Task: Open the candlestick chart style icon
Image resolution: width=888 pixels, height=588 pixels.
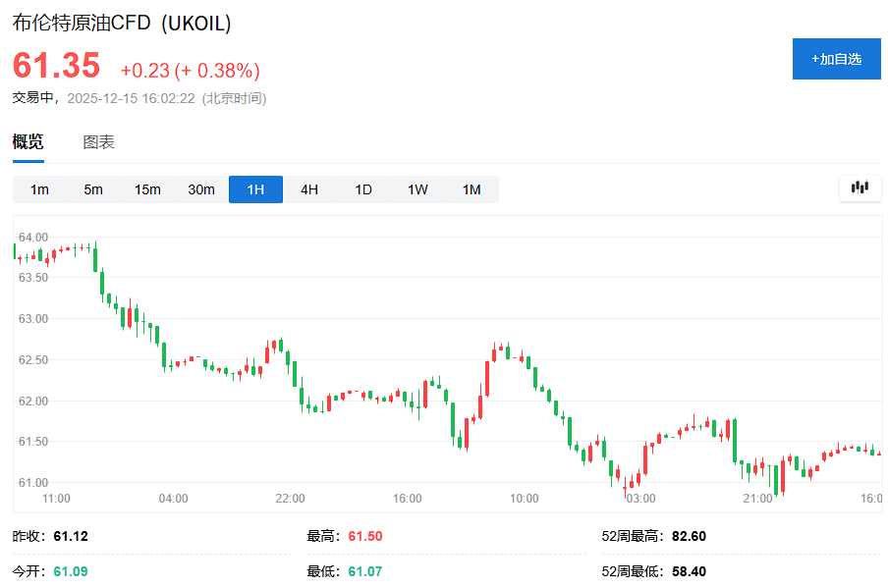Action: point(860,189)
